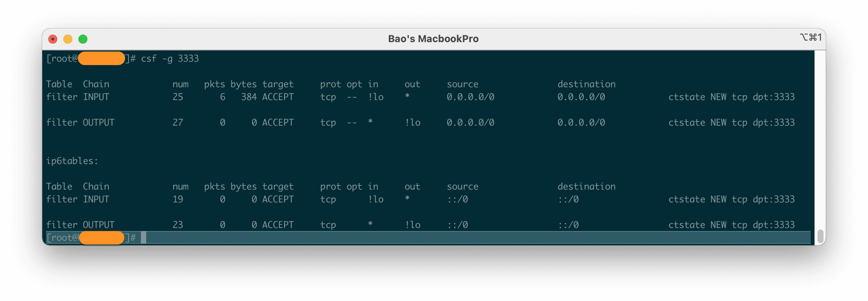Click ACCEPT in the first filter INPUT row
The height and width of the screenshot is (301, 868).
278,97
